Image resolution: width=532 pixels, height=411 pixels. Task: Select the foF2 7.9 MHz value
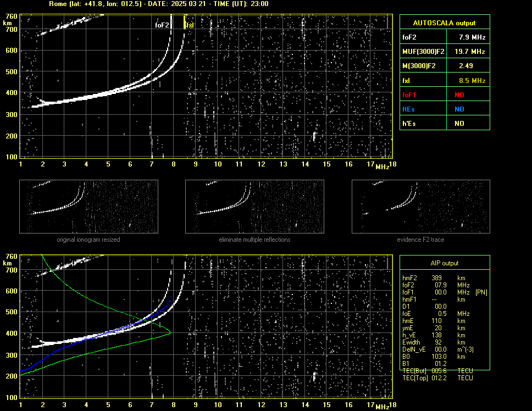point(472,37)
